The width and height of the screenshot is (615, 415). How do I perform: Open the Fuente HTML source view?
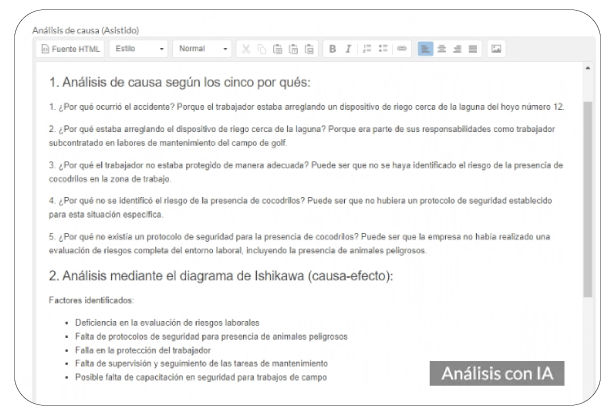tap(70, 49)
